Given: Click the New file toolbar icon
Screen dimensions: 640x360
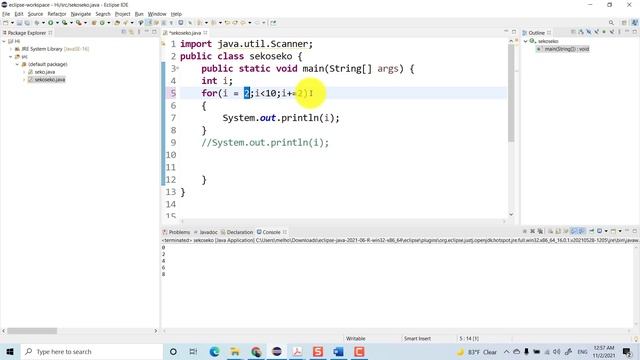Looking at the screenshot, I should [6, 23].
